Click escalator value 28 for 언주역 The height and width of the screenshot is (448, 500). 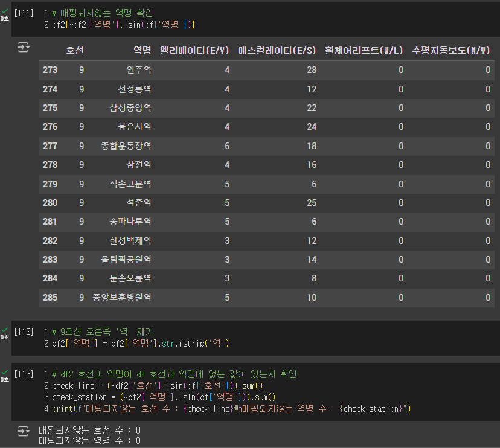click(x=312, y=70)
